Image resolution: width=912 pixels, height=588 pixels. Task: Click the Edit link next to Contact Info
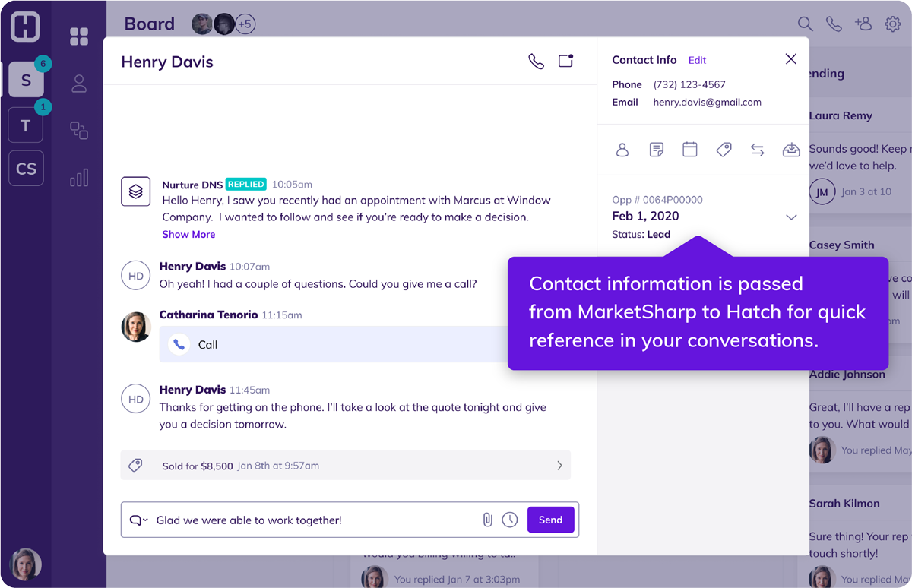(697, 59)
